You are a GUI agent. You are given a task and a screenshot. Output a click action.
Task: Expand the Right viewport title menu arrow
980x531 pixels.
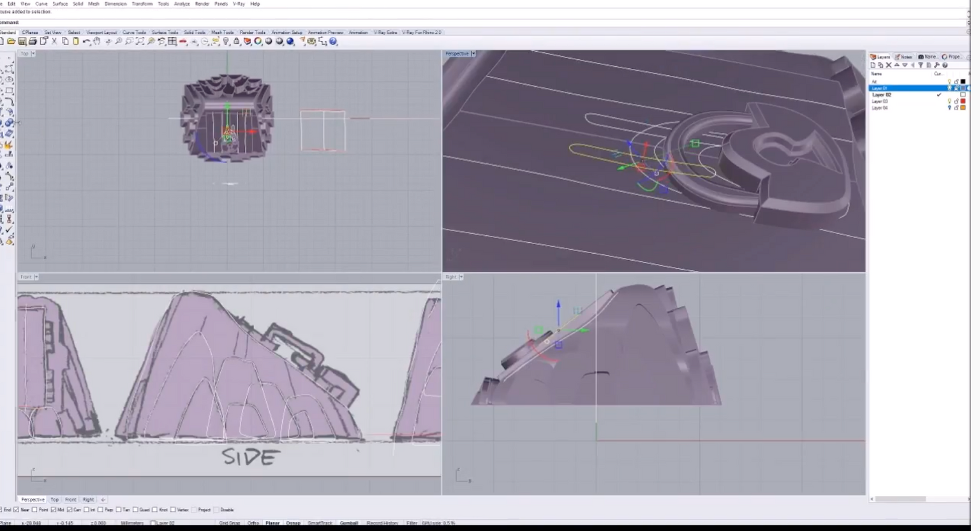click(x=461, y=277)
